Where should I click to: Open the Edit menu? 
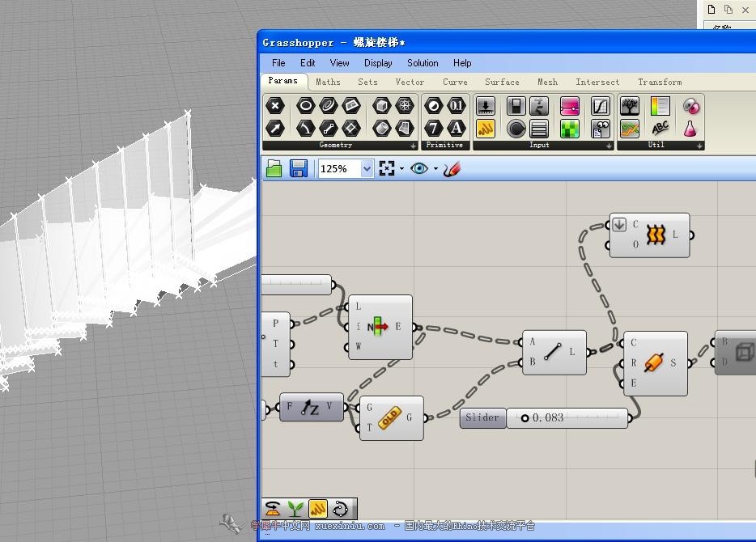click(308, 63)
